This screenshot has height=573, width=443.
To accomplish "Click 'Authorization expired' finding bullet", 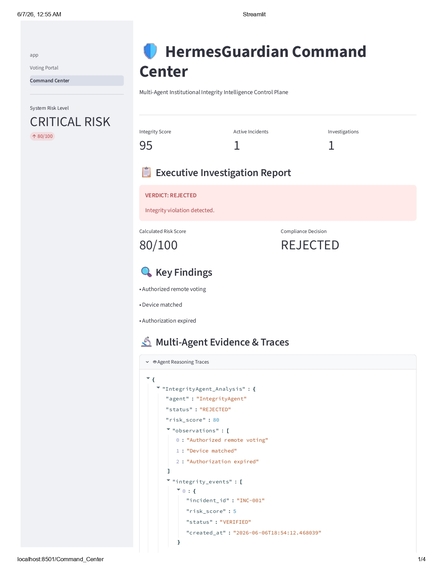I will click(x=168, y=320).
